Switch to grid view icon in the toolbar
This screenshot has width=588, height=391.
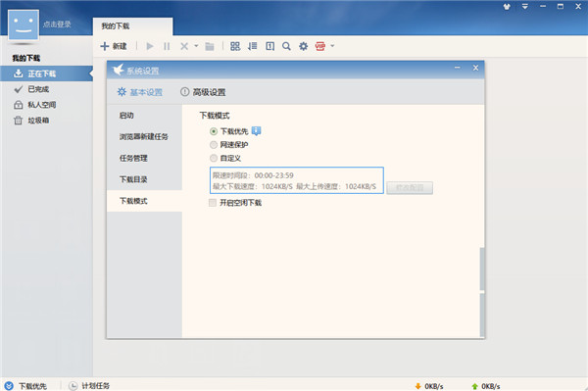(235, 46)
